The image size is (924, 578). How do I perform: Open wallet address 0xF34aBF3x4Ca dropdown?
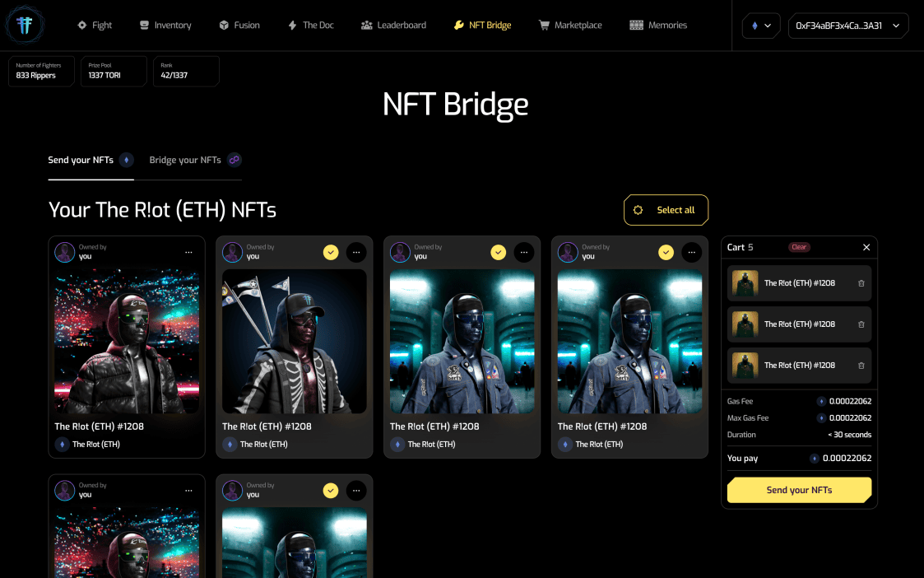[848, 26]
